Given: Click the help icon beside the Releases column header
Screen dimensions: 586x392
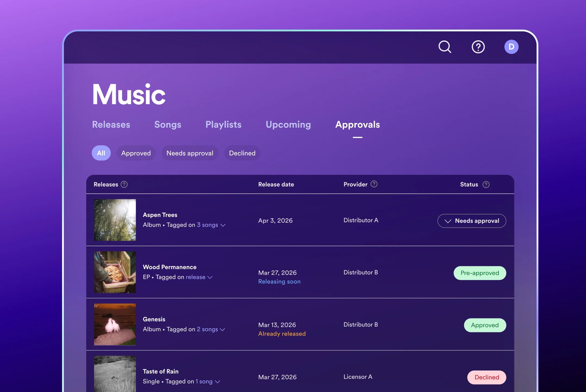Looking at the screenshot, I should [124, 185].
